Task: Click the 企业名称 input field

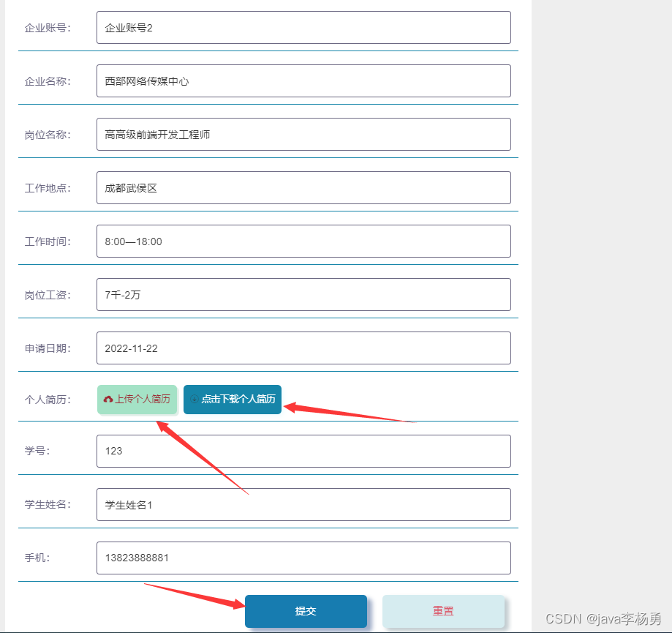Action: 303,81
